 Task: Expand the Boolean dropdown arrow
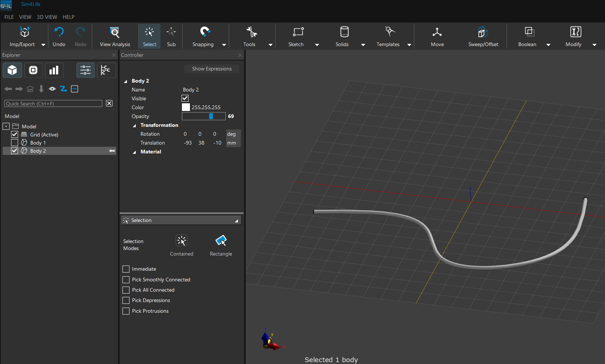[548, 45]
